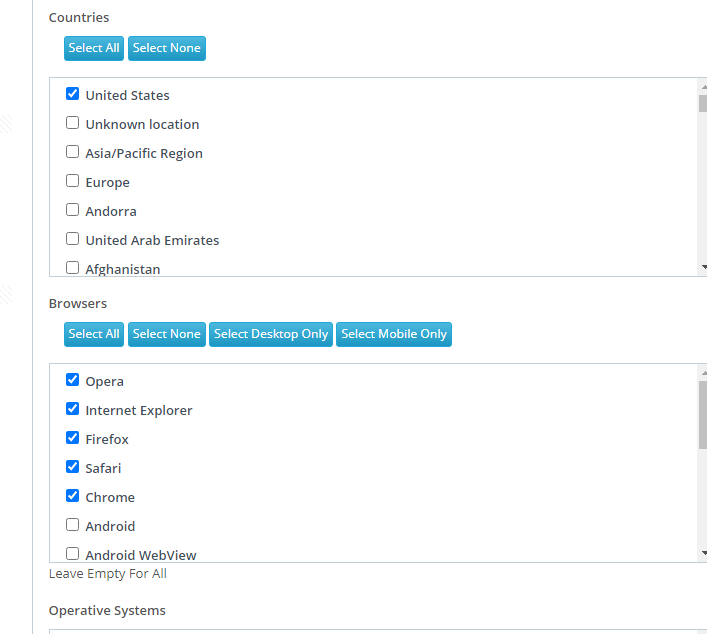707x634 pixels.
Task: Toggle the Safari checkbox off
Action: point(72,467)
